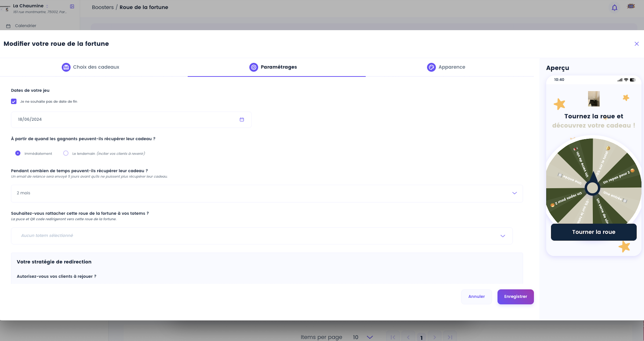This screenshot has width=644, height=341.
Task: Switch to the Paramétrages tab
Action: [273, 67]
